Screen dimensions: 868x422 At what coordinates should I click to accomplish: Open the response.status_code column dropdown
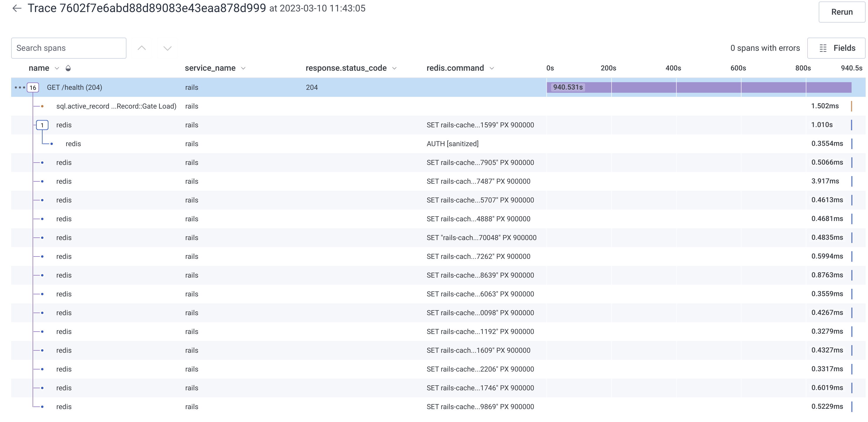point(394,68)
